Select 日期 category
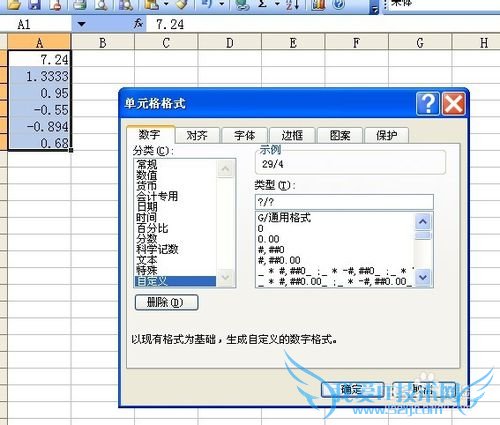 pyautogui.click(x=175, y=207)
